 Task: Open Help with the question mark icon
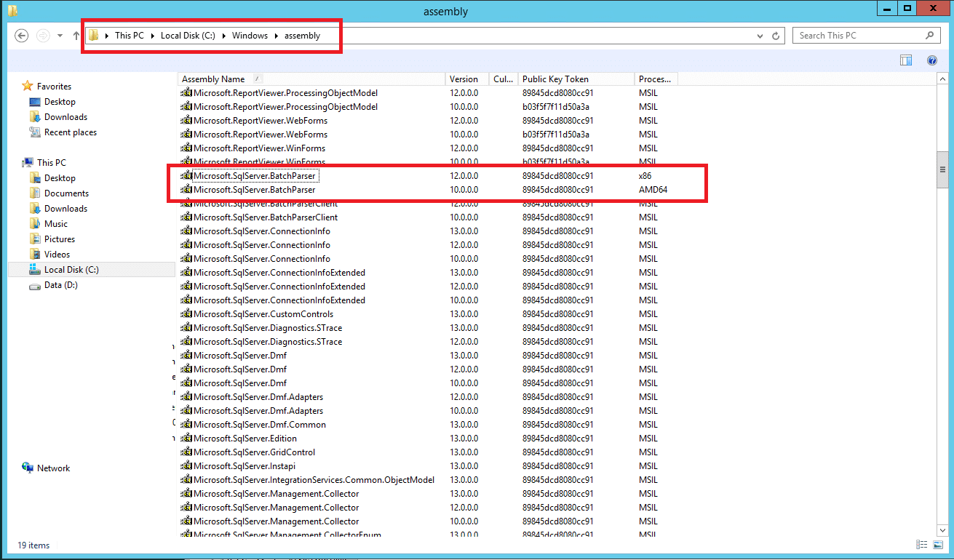931,60
